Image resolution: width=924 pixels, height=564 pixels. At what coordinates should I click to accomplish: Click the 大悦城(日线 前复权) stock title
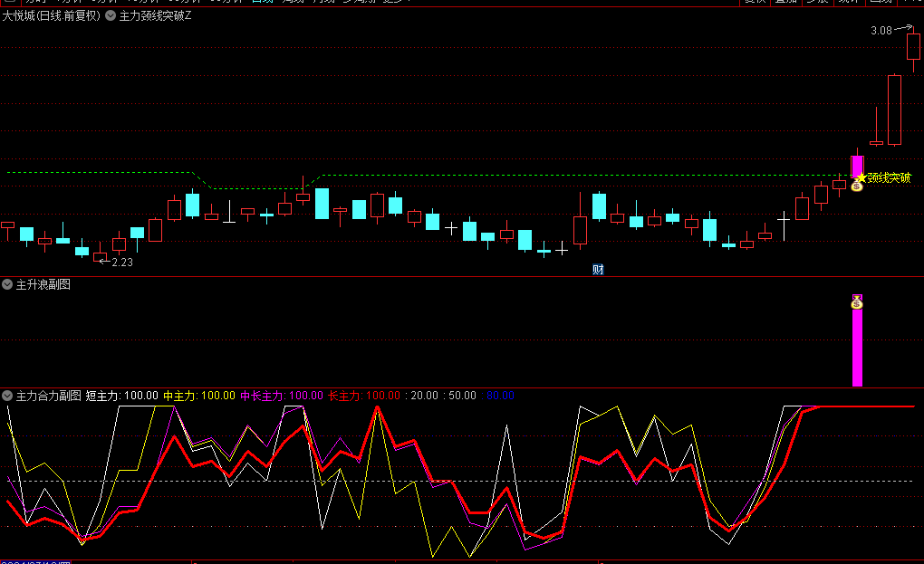click(x=52, y=16)
